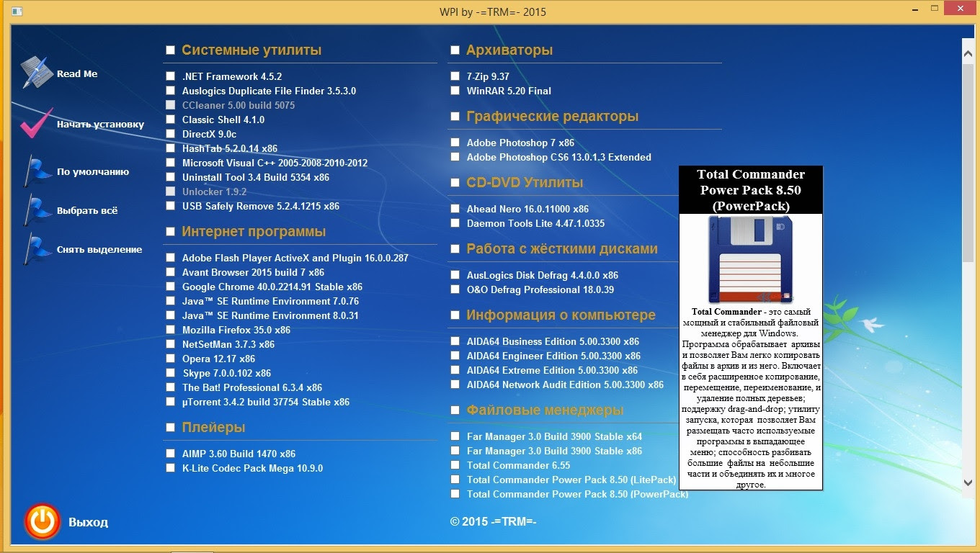Check Google Chrome 40.0.2214.91 Stable
The height and width of the screenshot is (553, 980).
point(170,287)
